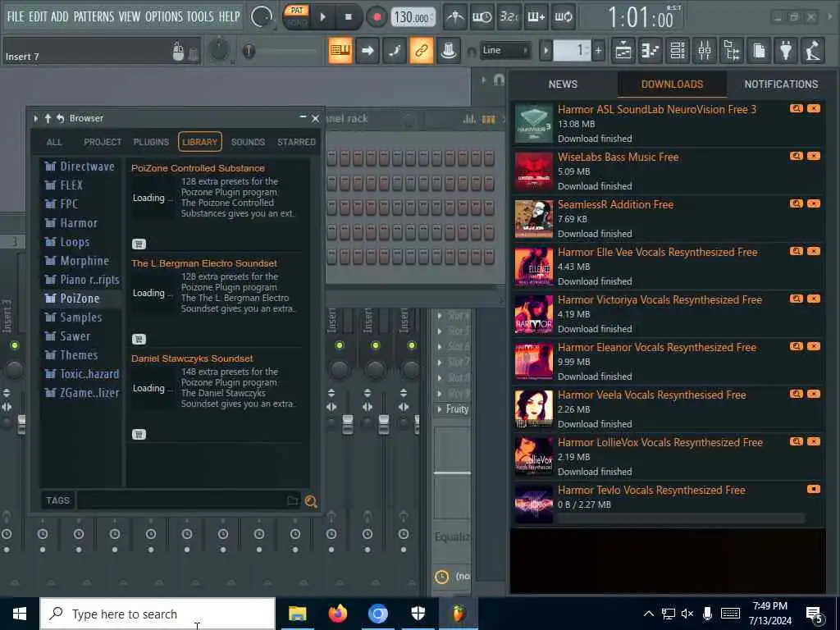This screenshot has height=630, width=840.
Task: Click the stop button in transport
Action: point(348,17)
